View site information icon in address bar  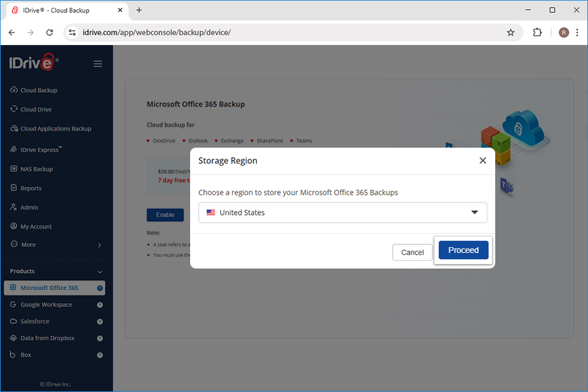tap(72, 33)
